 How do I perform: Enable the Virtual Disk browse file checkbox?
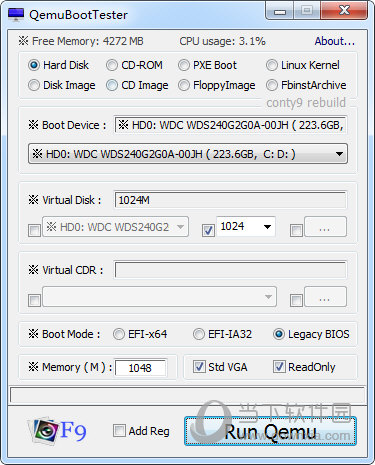pos(296,230)
